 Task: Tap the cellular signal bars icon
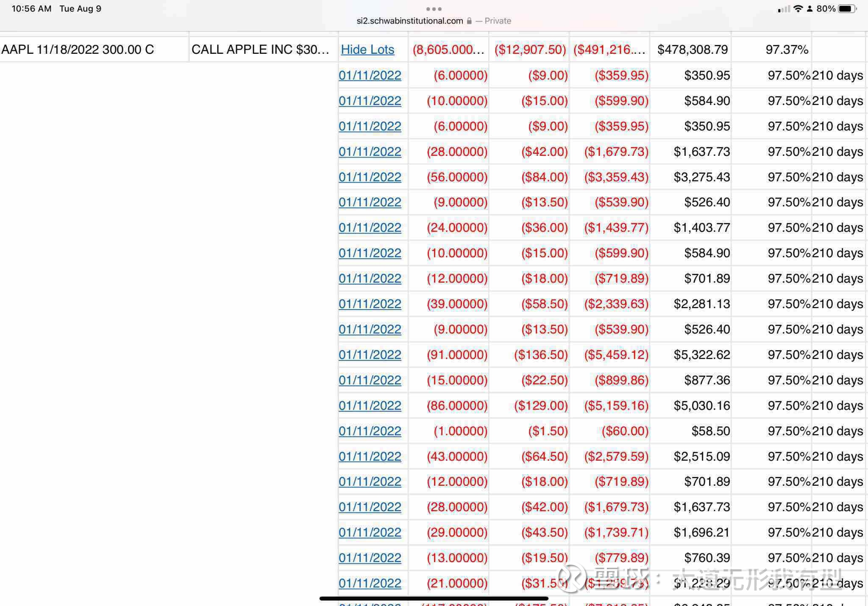tap(784, 9)
